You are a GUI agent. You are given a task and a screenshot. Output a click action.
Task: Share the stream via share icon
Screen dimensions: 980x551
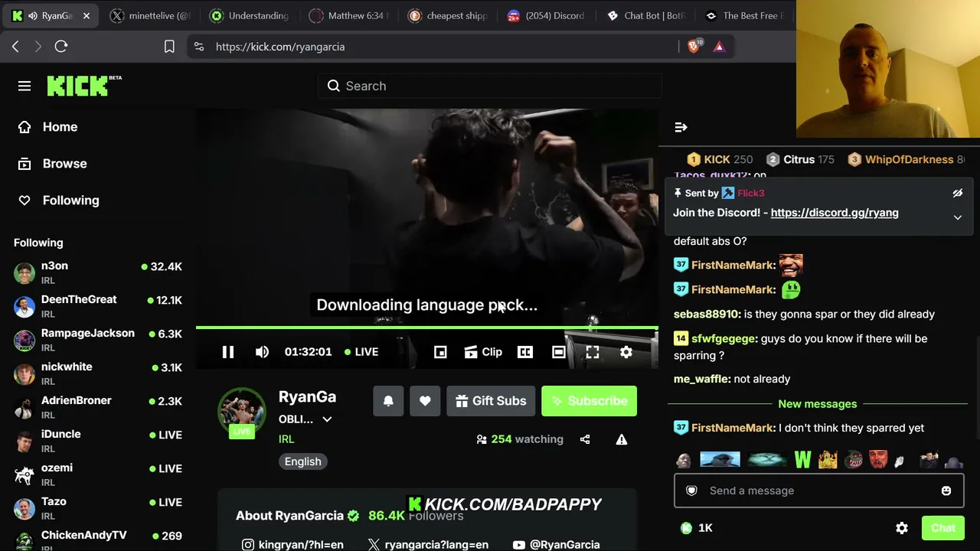585,439
